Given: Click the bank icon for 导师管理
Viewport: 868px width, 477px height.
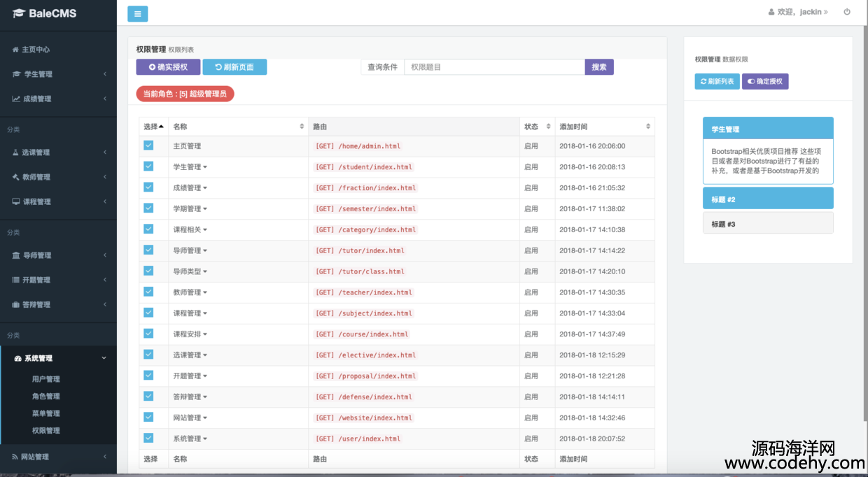Looking at the screenshot, I should [x=16, y=255].
